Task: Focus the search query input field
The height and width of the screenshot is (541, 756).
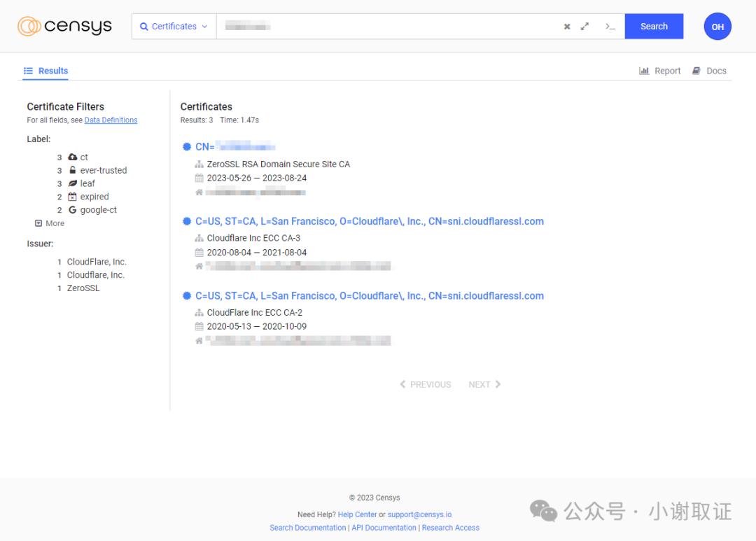Action: (388, 27)
